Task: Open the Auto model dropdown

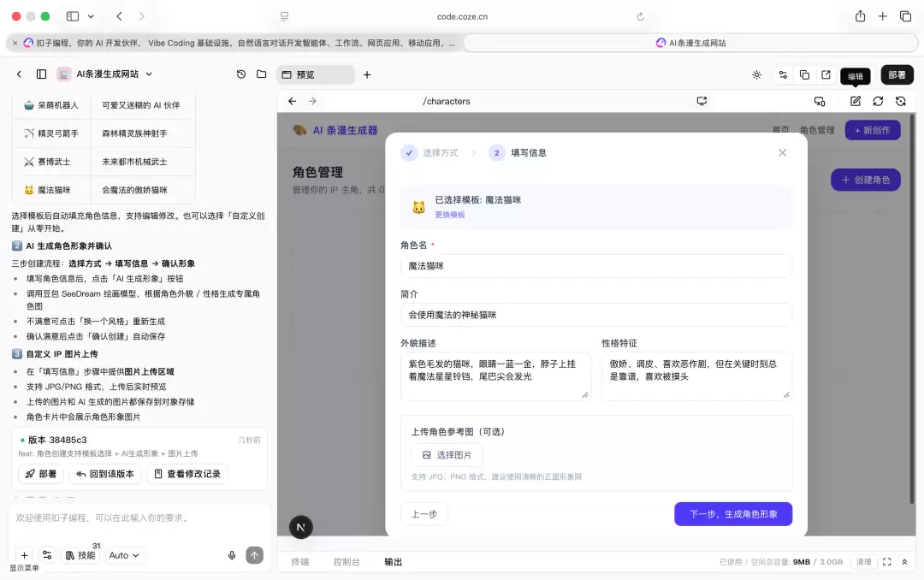Action: click(124, 555)
